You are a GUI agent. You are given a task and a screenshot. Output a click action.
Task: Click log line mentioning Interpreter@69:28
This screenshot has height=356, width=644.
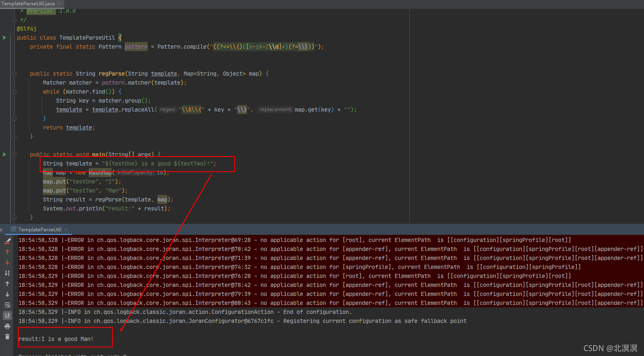295,240
